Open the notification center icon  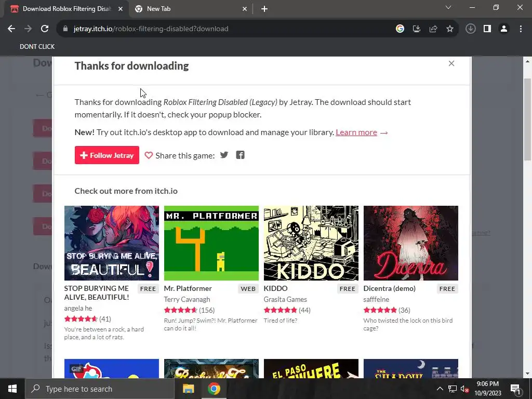[x=516, y=389]
